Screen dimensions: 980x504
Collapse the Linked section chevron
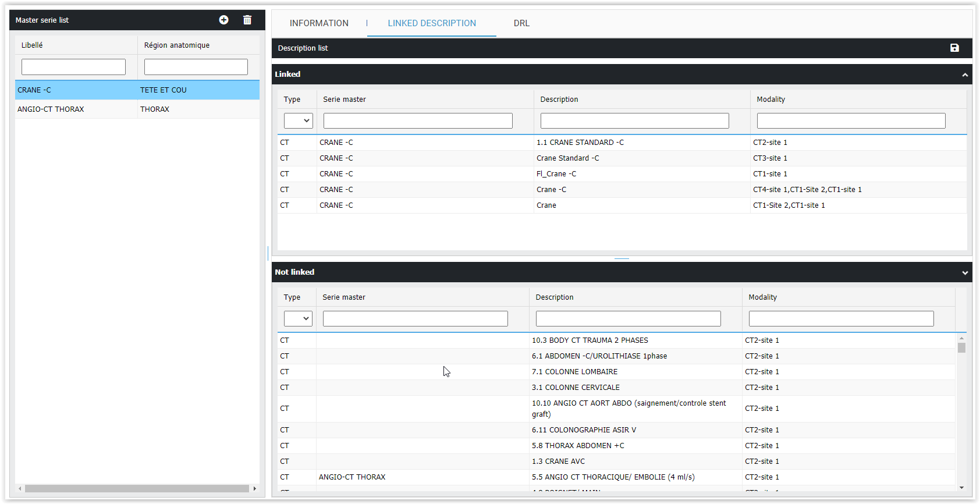[x=964, y=74]
